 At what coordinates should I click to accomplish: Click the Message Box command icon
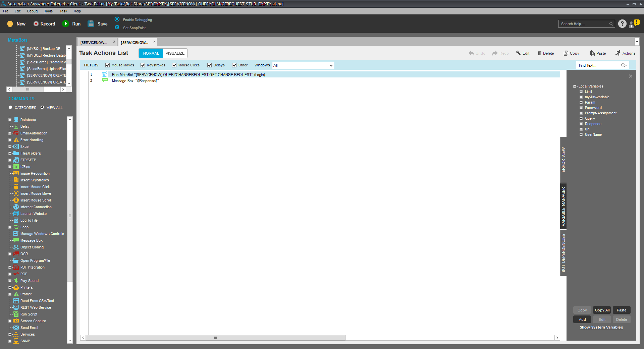click(16, 240)
